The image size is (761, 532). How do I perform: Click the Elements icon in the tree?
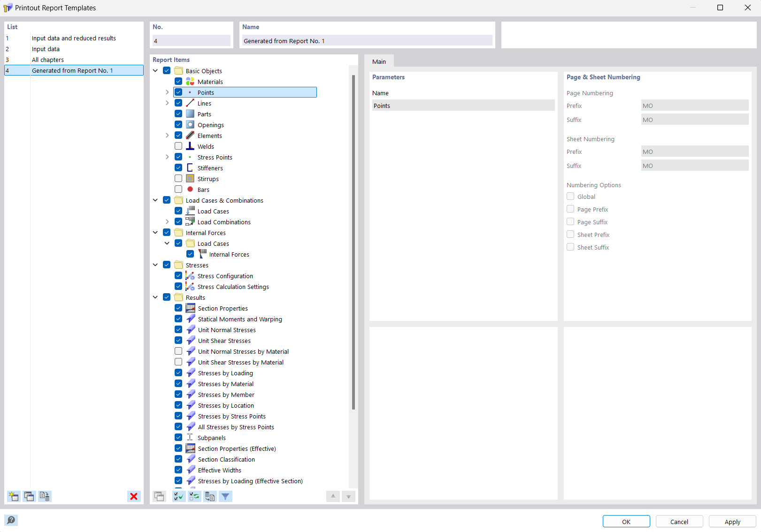(190, 136)
